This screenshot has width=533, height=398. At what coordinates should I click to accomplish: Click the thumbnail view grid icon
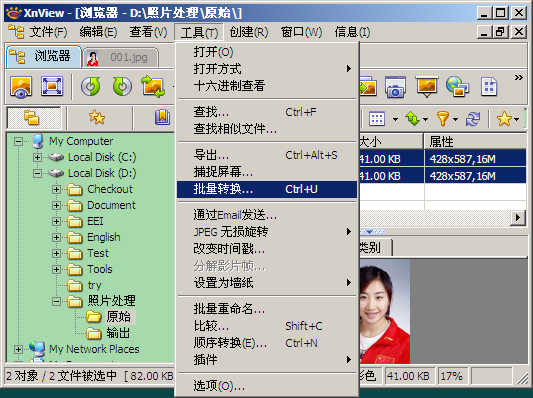(377, 119)
